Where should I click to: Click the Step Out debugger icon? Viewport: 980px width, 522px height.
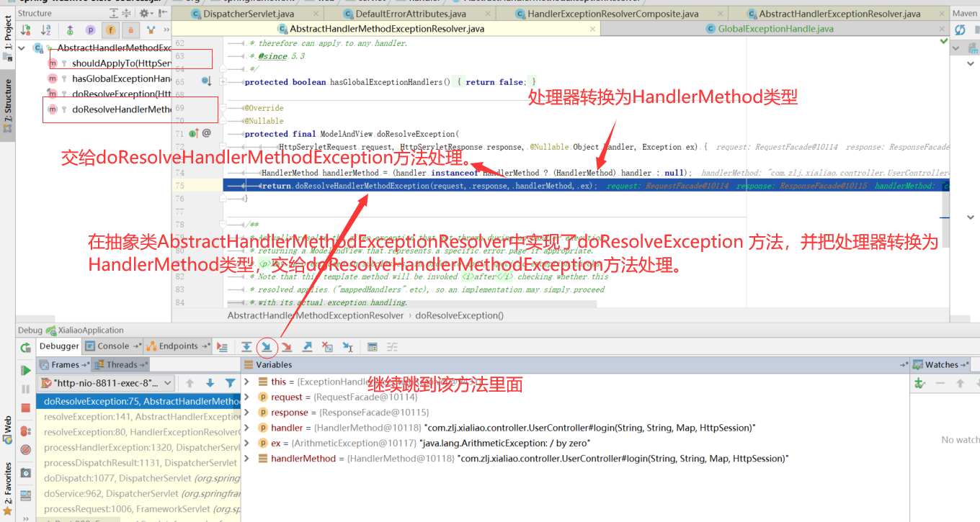pyautogui.click(x=307, y=346)
